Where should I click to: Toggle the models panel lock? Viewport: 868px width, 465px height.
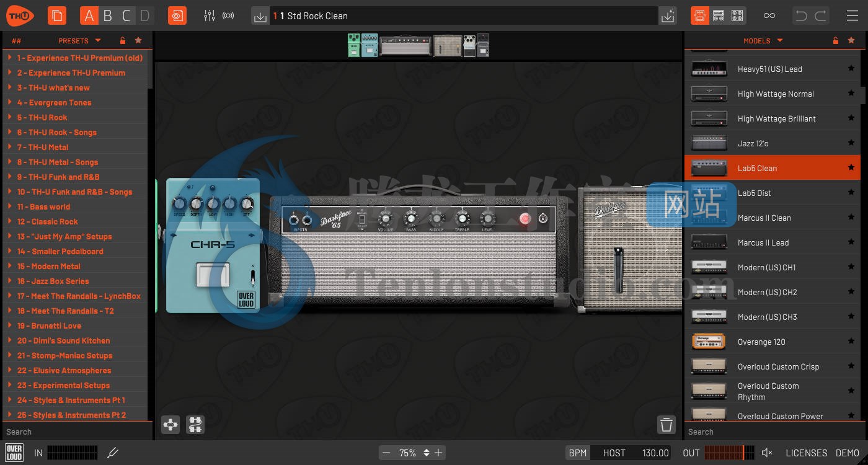coord(836,41)
